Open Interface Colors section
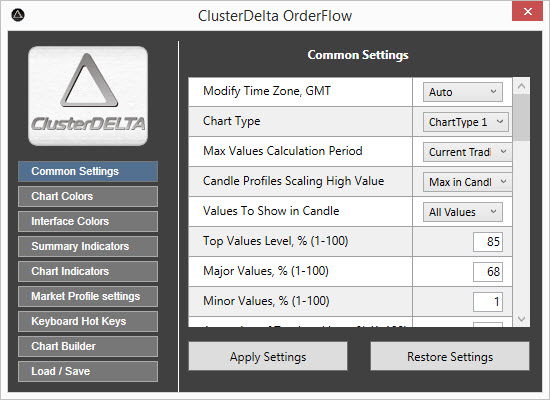The height and width of the screenshot is (400, 550). pos(88,221)
